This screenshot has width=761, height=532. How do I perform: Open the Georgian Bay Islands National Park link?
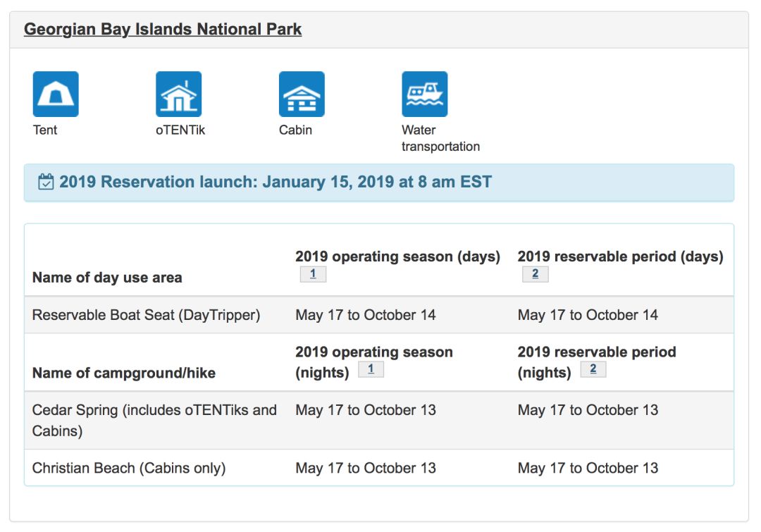pos(163,29)
